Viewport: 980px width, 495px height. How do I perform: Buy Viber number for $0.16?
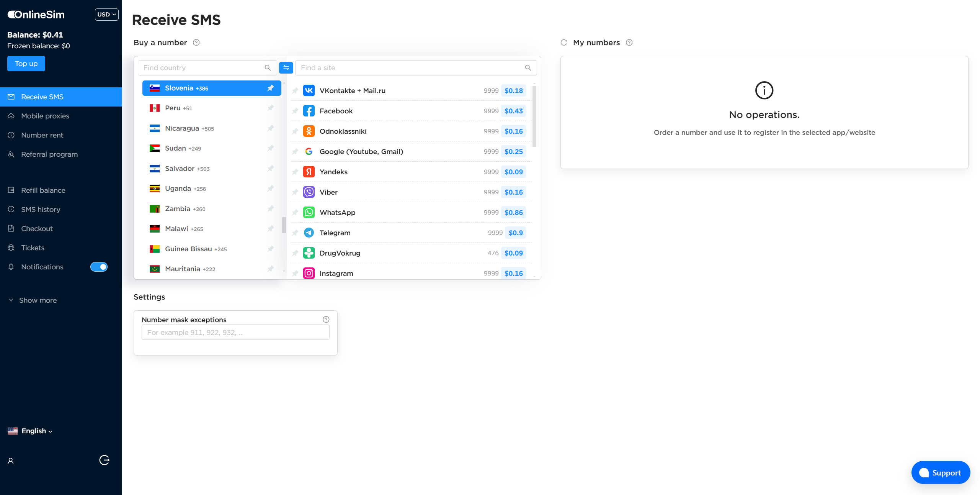513,192
